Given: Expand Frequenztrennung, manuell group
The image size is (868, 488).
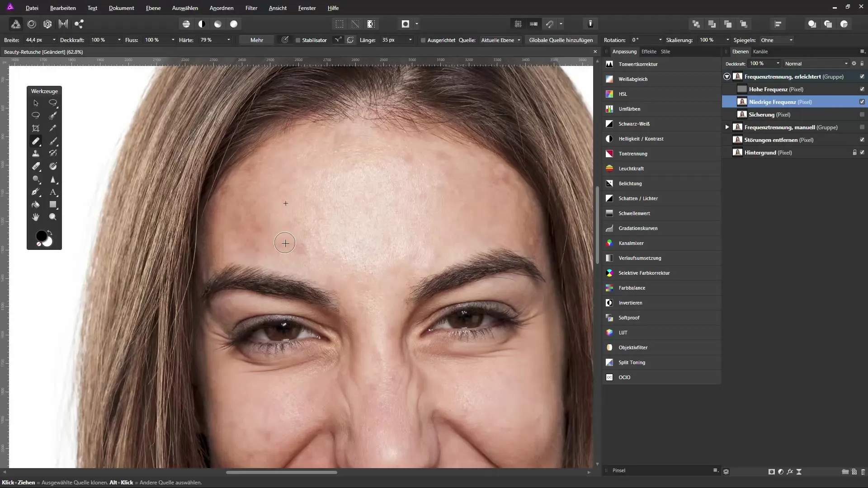Looking at the screenshot, I should (x=727, y=127).
